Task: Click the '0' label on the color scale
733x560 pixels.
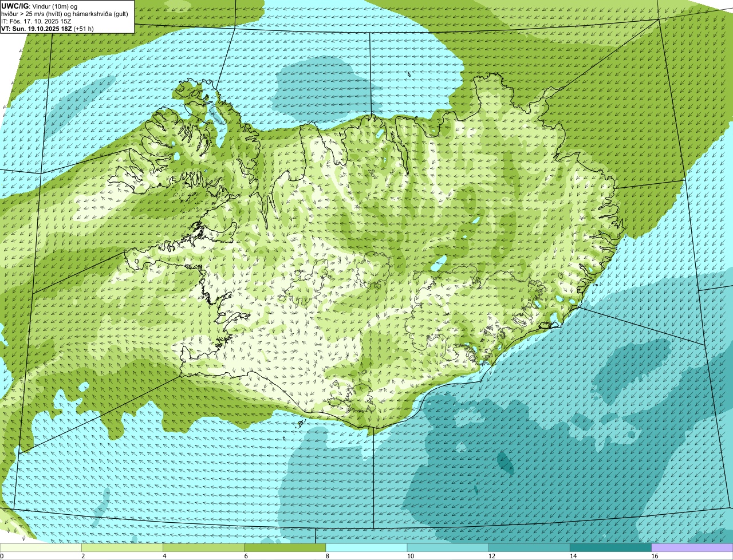Action: (2, 556)
